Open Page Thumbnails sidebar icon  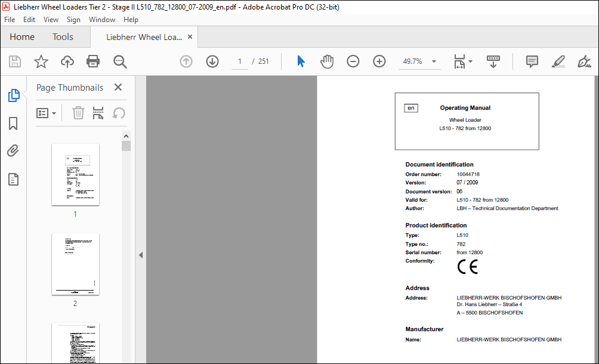click(x=14, y=95)
